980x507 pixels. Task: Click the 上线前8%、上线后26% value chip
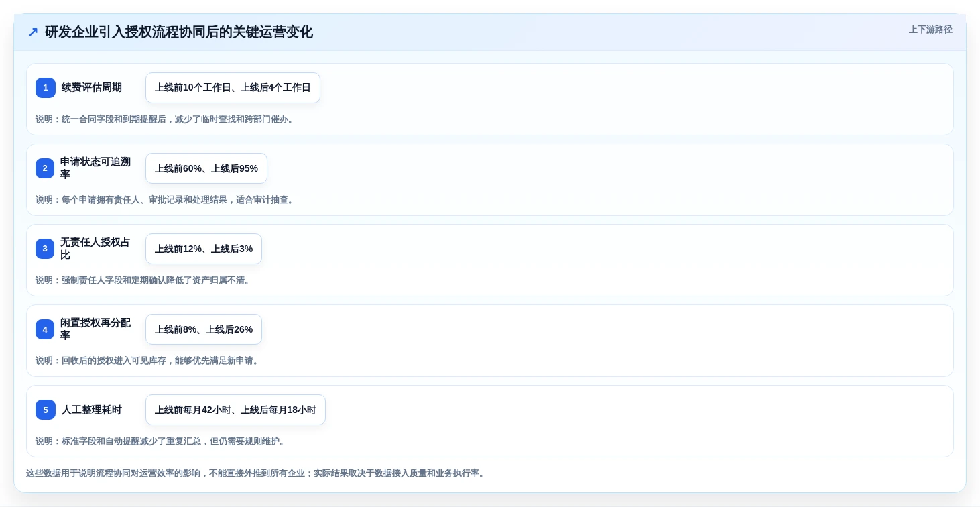(x=204, y=329)
